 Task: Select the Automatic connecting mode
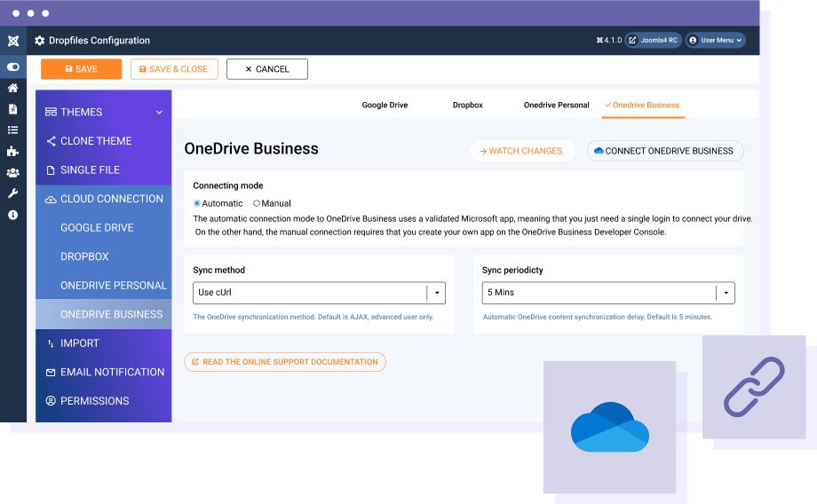[197, 204]
